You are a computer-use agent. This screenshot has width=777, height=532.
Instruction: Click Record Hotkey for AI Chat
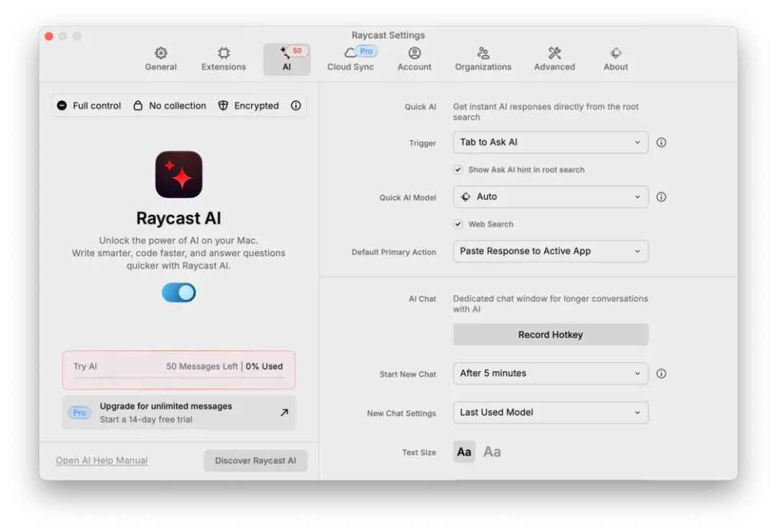[x=550, y=335]
